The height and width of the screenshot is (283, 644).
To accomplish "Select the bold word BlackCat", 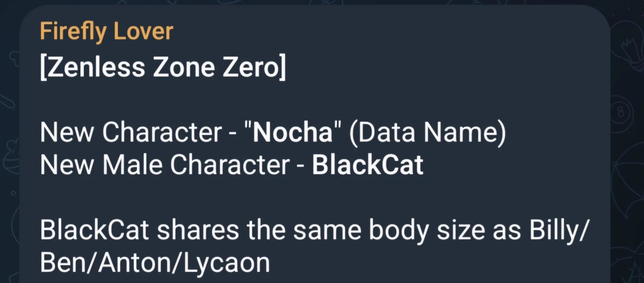I will pos(367,165).
